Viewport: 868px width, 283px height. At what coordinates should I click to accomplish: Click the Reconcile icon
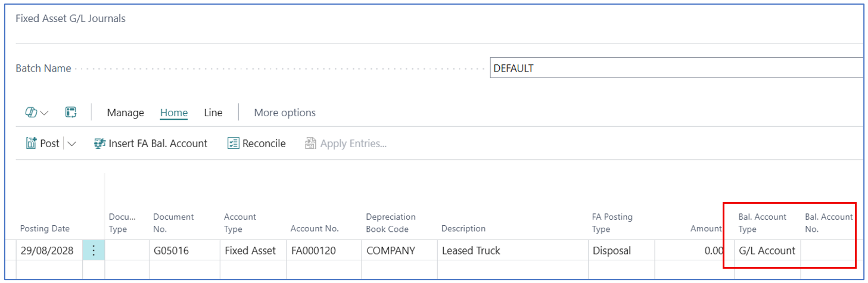pos(234,144)
